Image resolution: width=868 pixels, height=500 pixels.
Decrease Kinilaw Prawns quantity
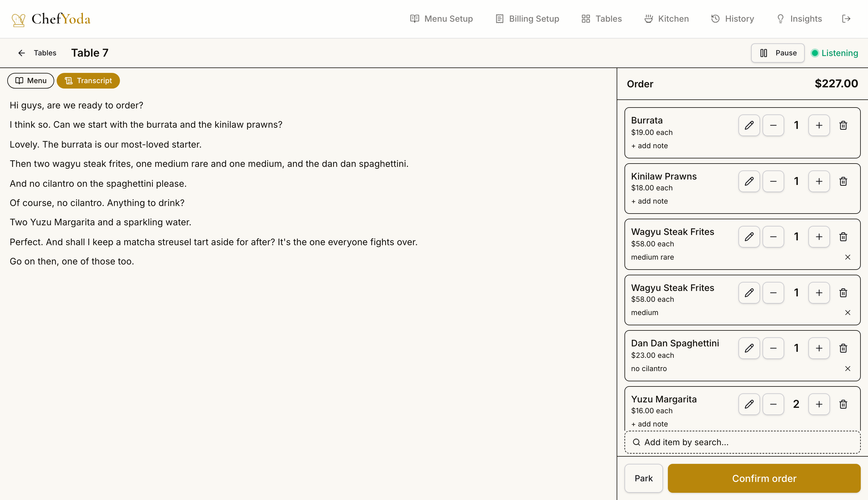coord(773,181)
